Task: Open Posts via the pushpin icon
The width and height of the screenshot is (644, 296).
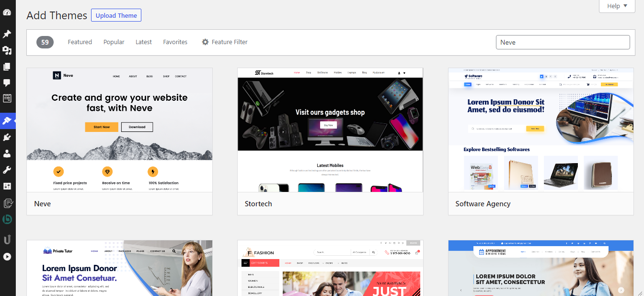Action: pyautogui.click(x=7, y=34)
